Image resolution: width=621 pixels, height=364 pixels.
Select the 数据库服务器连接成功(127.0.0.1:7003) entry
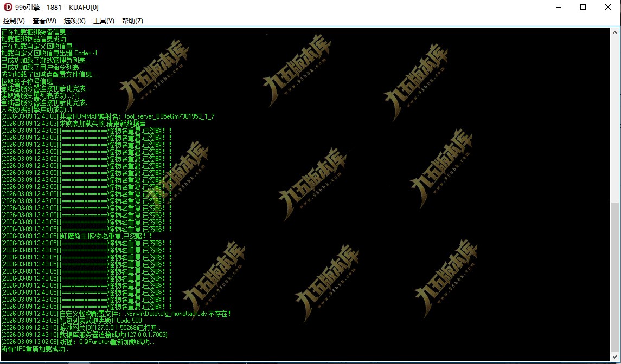pyautogui.click(x=85, y=335)
